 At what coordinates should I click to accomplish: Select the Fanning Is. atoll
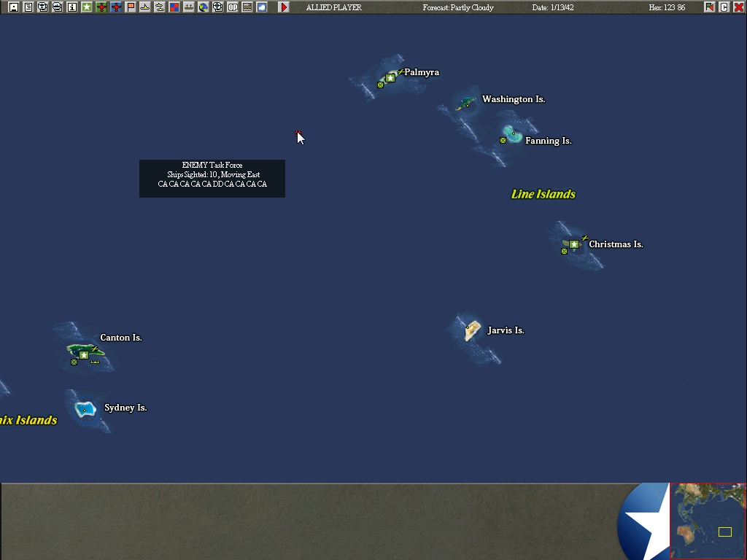tap(513, 134)
